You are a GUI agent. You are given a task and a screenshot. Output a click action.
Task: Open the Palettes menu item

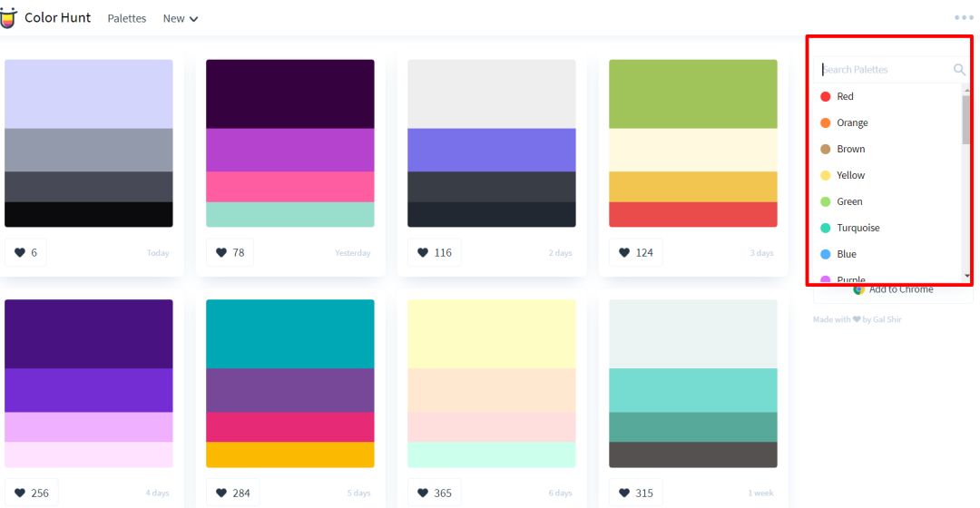pyautogui.click(x=127, y=19)
